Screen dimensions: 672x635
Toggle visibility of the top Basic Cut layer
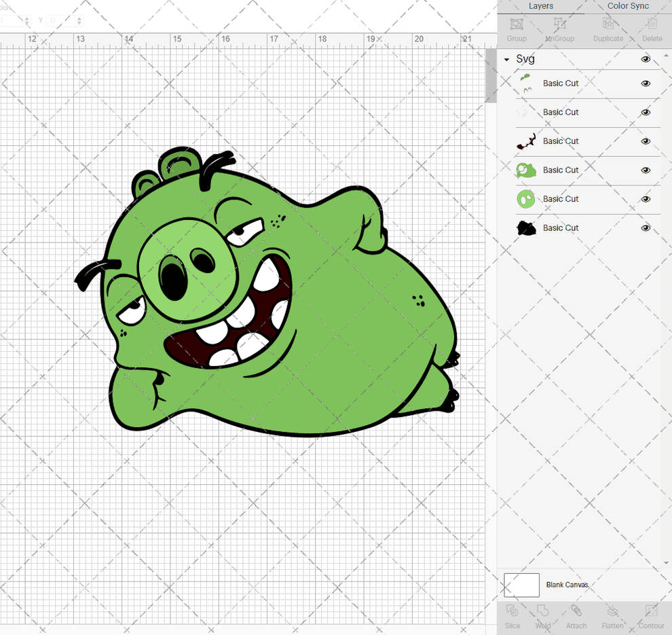(646, 83)
